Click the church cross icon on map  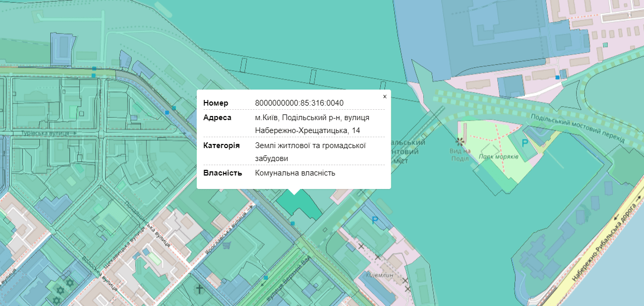point(199,289)
